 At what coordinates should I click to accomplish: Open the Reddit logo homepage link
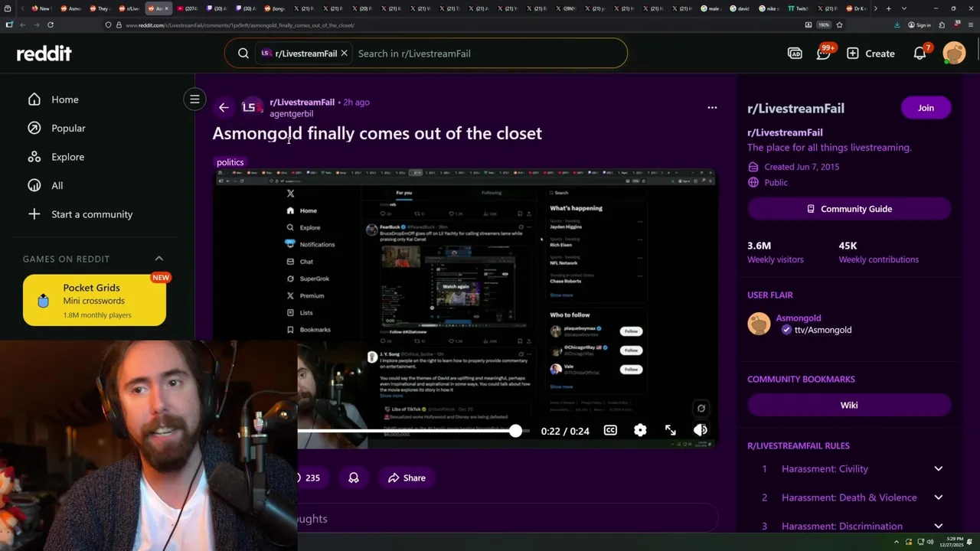44,54
